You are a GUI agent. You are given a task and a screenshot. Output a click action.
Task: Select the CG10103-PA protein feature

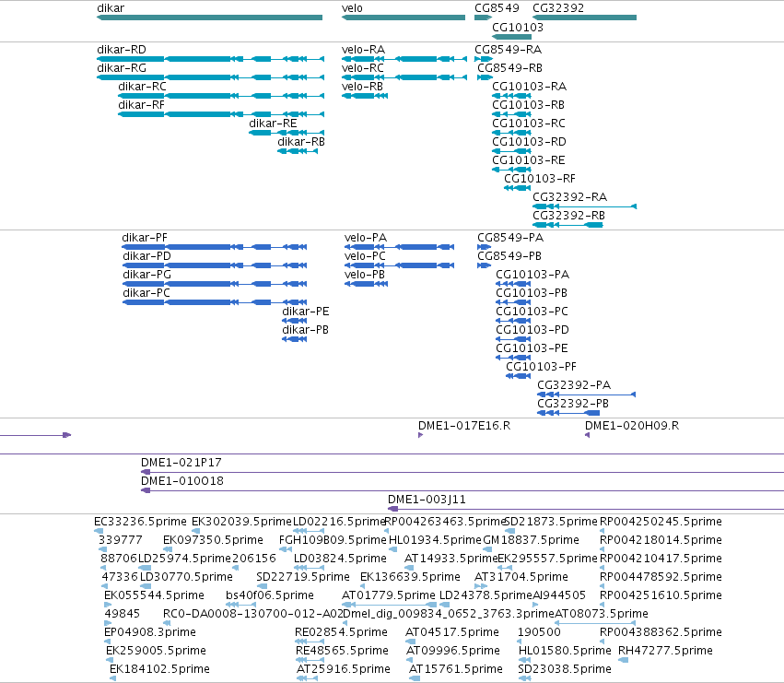[513, 284]
